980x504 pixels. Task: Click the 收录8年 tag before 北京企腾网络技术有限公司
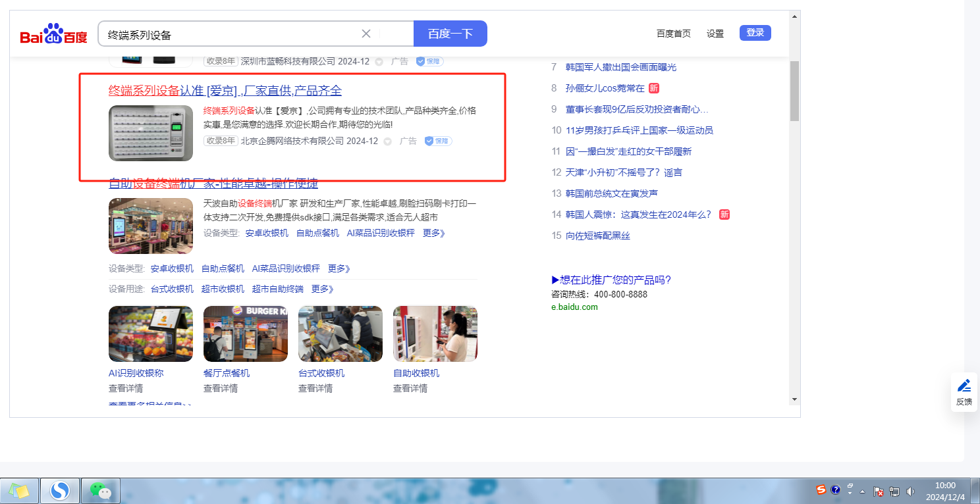[221, 141]
